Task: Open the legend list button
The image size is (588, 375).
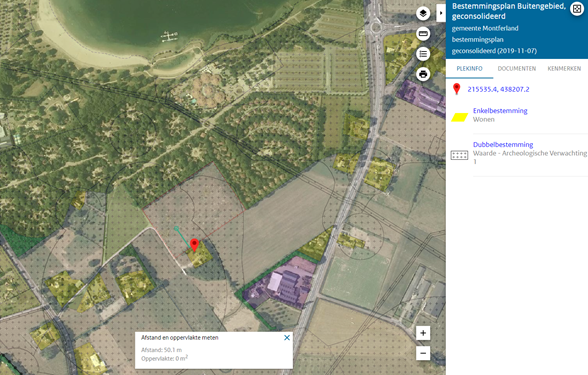Action: click(x=423, y=54)
